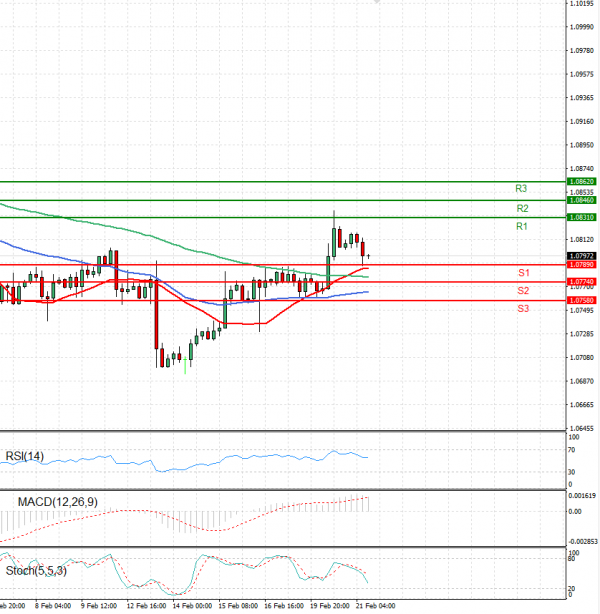Click the S2 support label
600x614 pixels.
[523, 291]
